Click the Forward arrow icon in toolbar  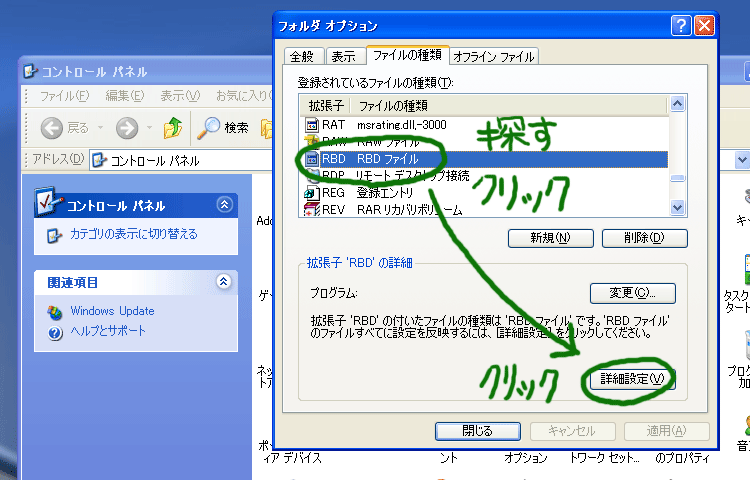(126, 128)
